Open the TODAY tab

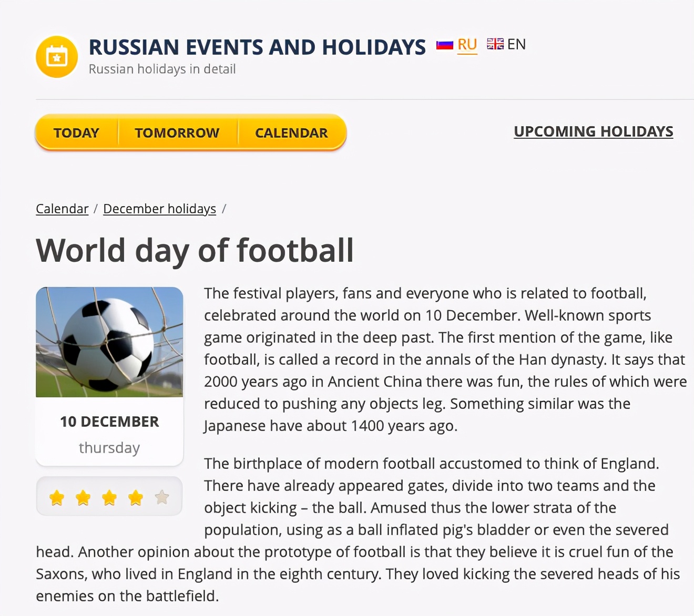coord(76,133)
